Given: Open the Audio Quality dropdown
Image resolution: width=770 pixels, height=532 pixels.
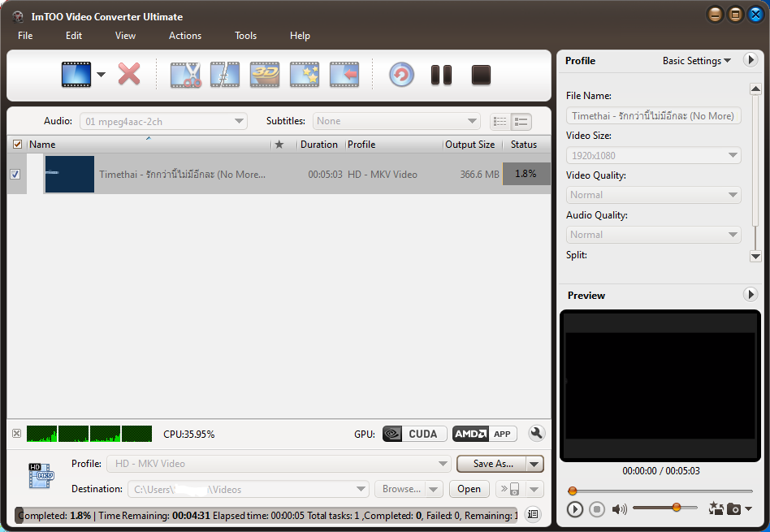Looking at the screenshot, I should (653, 235).
